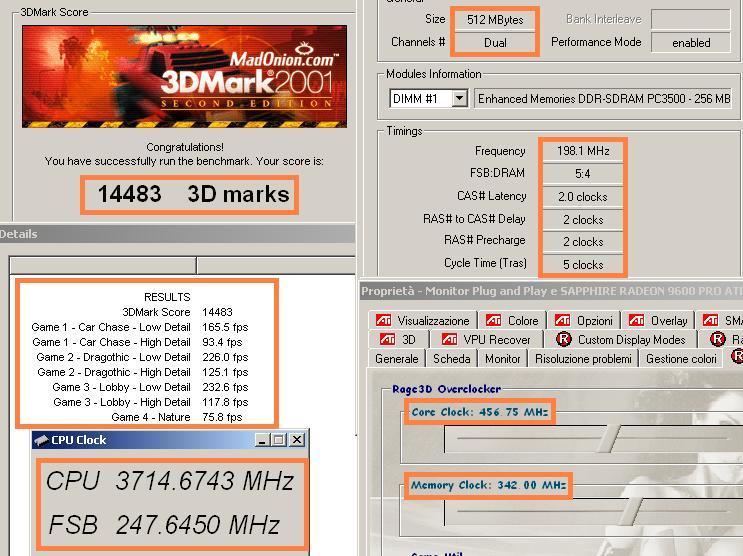Click the 3DMark2001 Second Edition banner

184,76
